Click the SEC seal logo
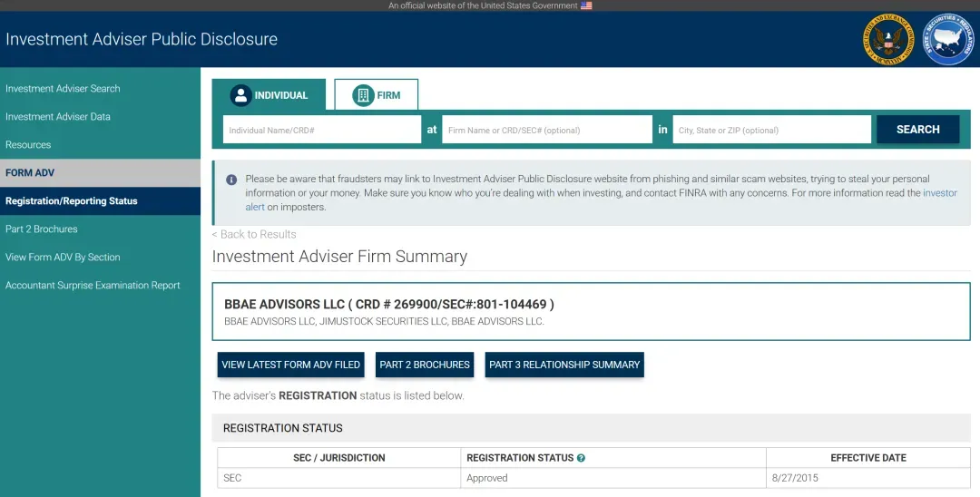This screenshot has width=980, height=497. [887, 39]
